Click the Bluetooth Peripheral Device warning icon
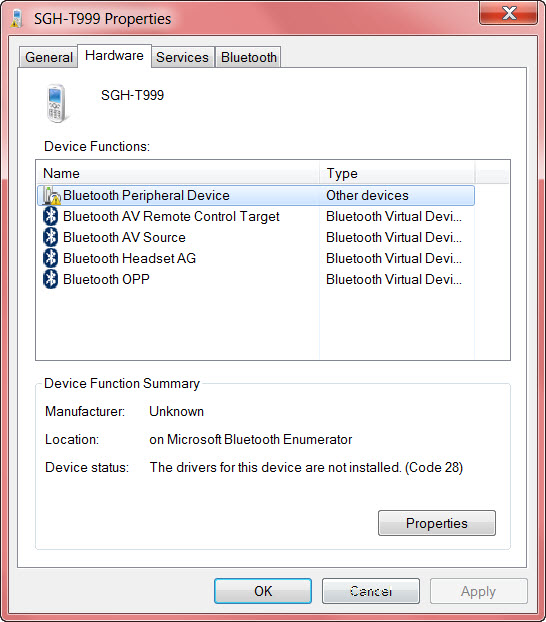This screenshot has width=546, height=622. 51,196
